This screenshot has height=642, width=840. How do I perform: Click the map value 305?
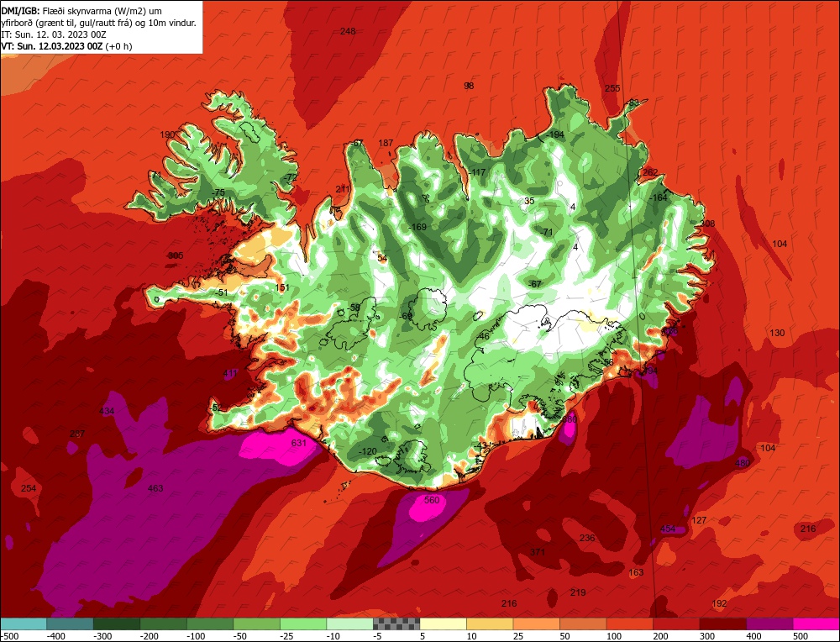point(176,255)
